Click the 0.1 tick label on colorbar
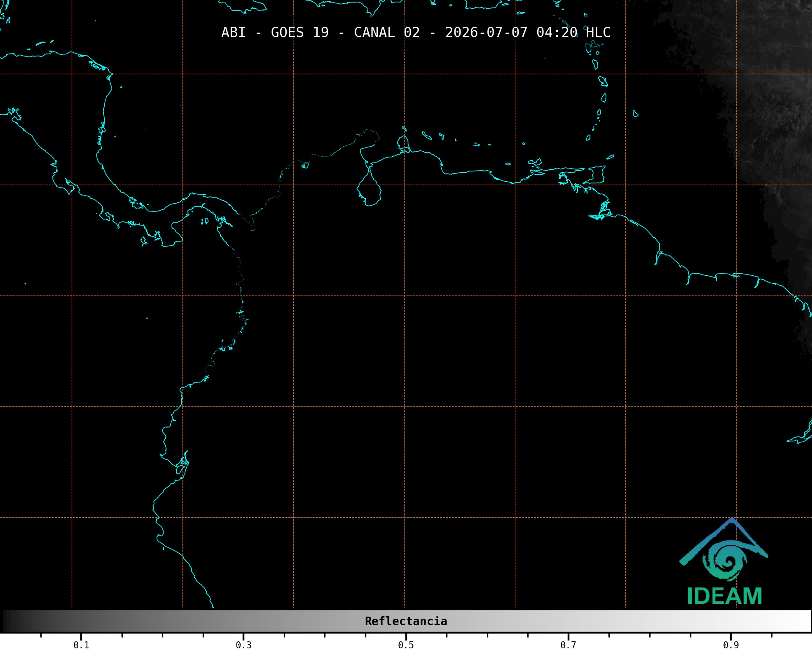Viewport: 812px width, 650px height. point(81,645)
